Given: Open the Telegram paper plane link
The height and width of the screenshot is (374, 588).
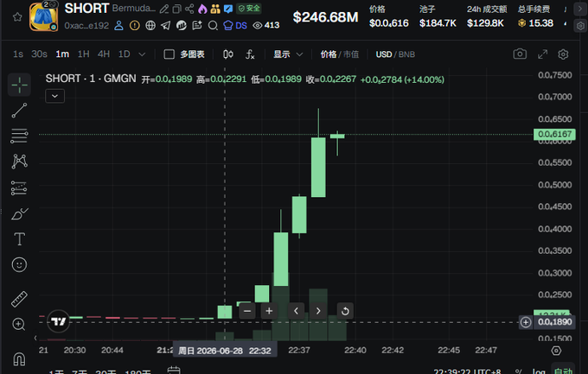Looking at the screenshot, I should coord(165,26).
